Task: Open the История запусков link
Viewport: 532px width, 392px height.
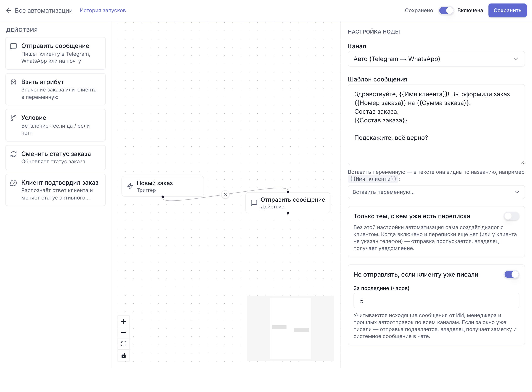Action: click(103, 10)
